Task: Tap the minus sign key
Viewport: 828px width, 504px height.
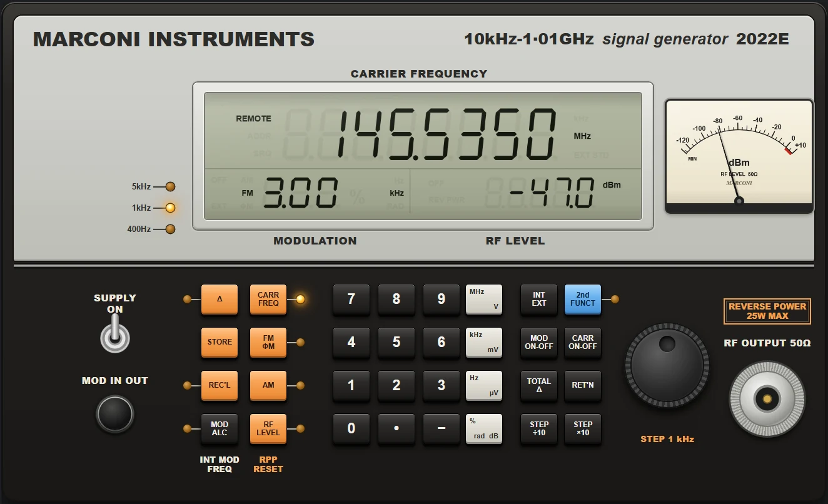Action: point(442,428)
